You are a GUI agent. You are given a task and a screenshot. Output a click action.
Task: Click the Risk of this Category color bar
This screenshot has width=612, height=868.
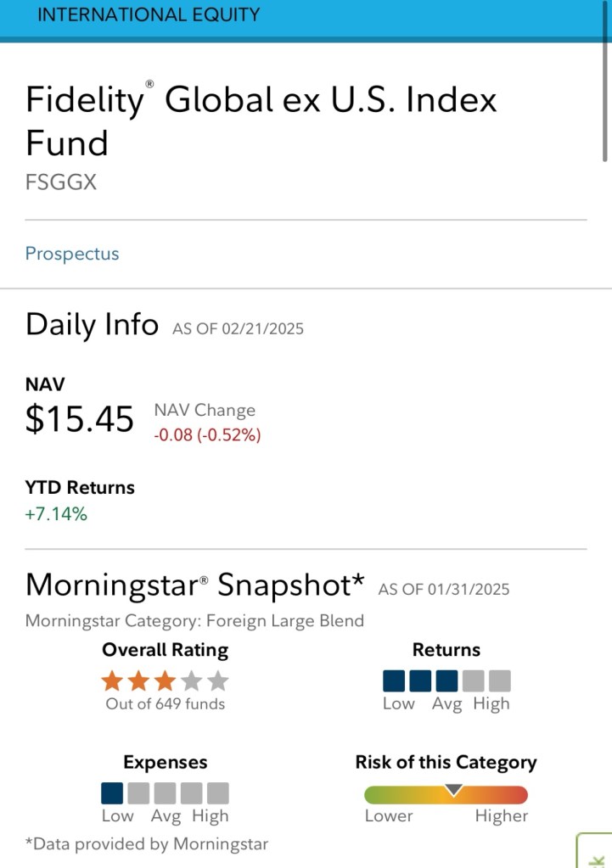point(407,795)
